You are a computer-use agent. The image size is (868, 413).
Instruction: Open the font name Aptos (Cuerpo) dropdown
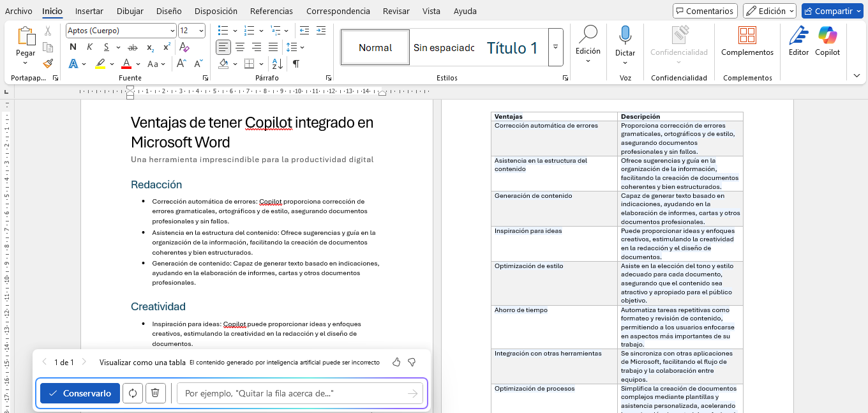click(x=172, y=31)
